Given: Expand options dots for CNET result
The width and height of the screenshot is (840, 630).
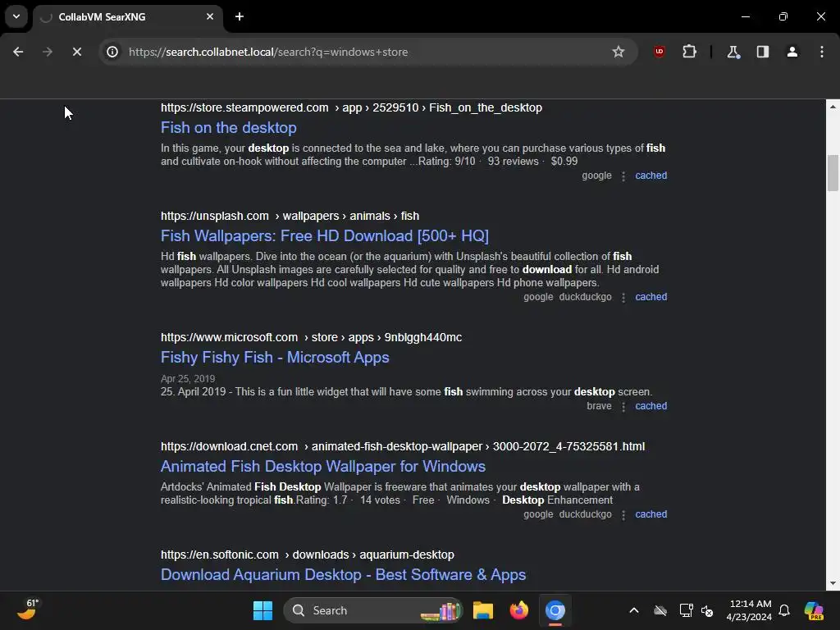Looking at the screenshot, I should 623,515.
